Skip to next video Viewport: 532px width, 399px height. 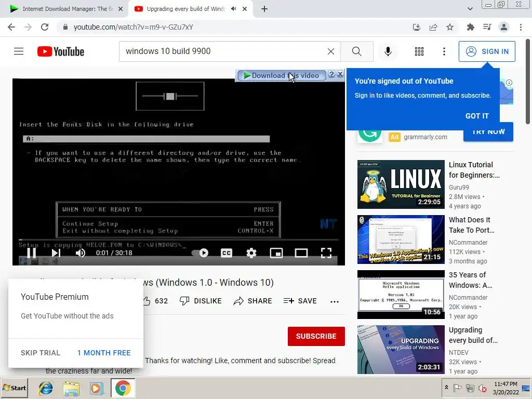[56, 253]
